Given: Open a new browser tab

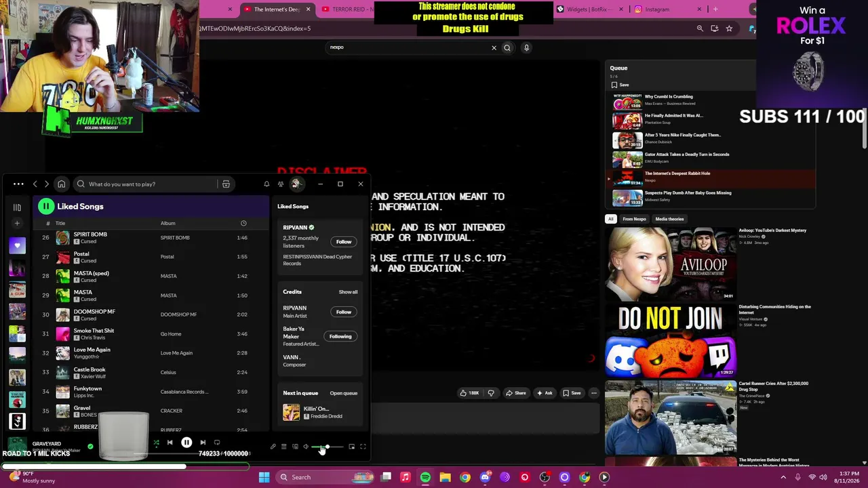Looking at the screenshot, I should (715, 9).
